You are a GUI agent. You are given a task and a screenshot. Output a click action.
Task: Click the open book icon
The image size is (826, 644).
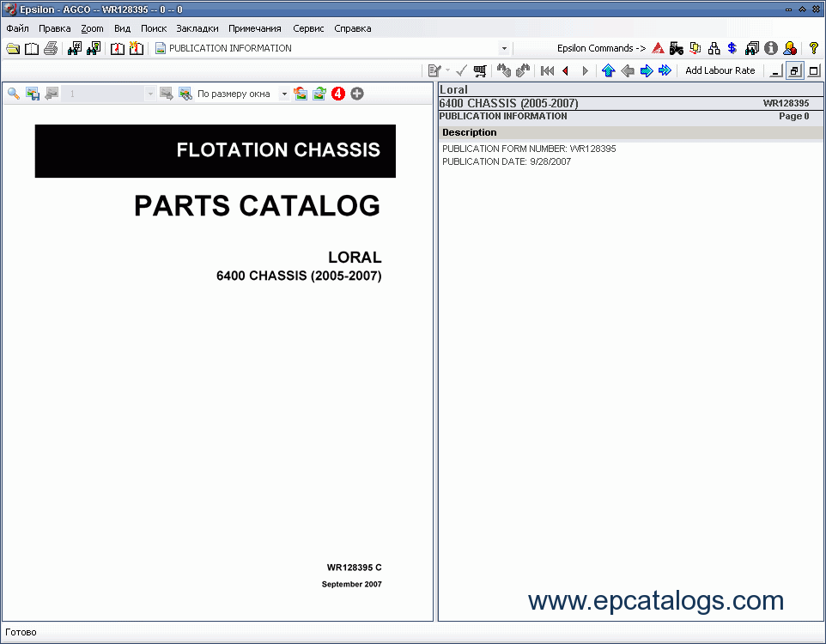[x=32, y=48]
